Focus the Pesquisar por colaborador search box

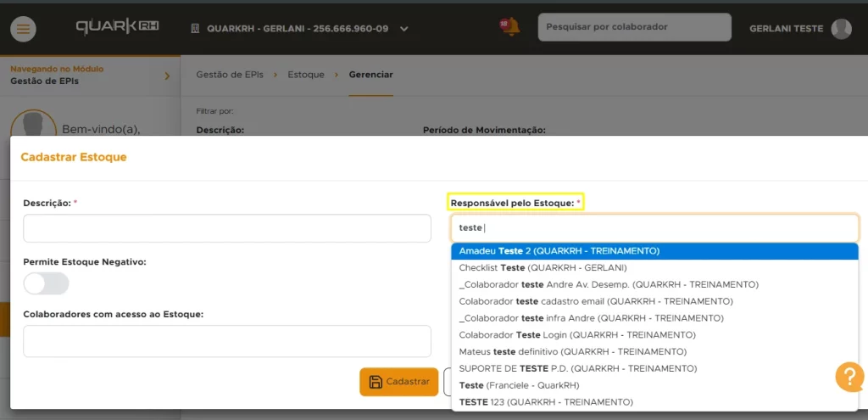click(x=634, y=27)
